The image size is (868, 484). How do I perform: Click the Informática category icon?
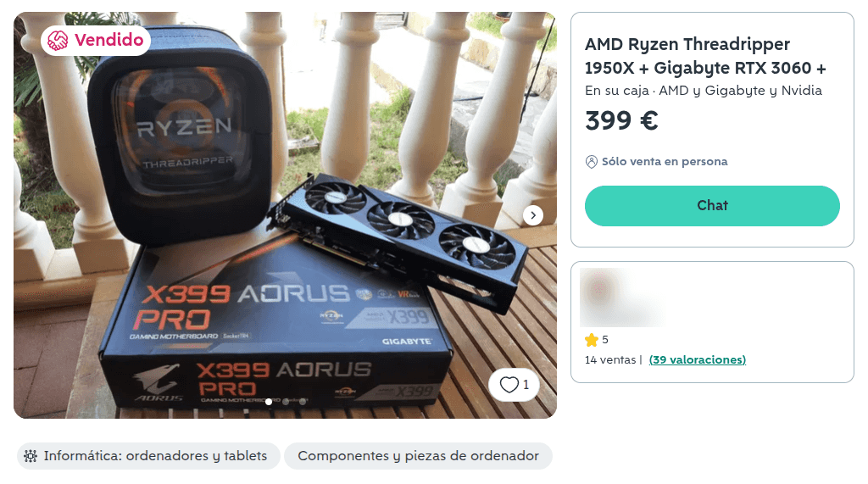click(31, 456)
